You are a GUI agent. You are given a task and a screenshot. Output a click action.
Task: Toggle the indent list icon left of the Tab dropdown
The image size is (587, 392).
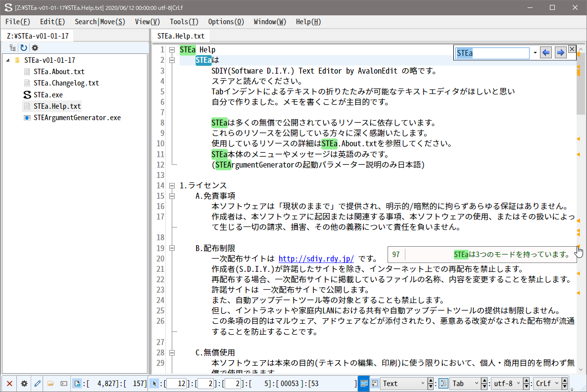coord(443,384)
